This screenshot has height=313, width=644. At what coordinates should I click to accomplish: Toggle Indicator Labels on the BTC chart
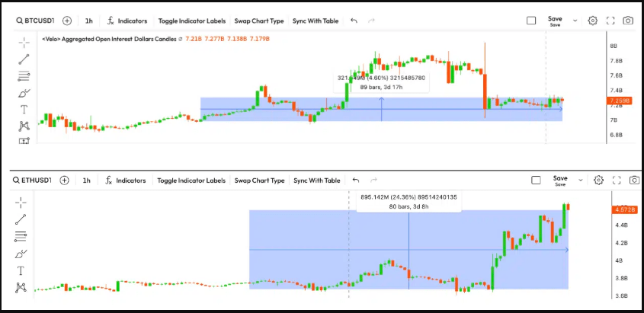192,21
